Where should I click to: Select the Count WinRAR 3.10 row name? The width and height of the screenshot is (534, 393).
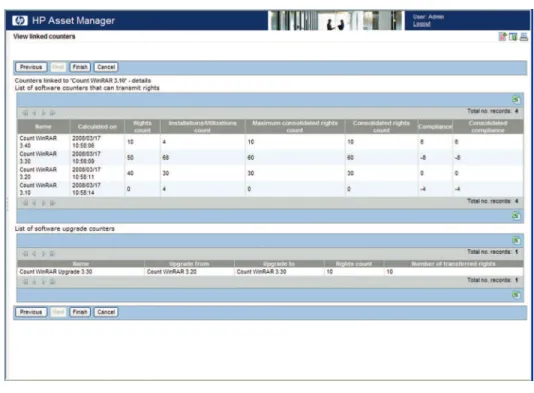click(38, 189)
